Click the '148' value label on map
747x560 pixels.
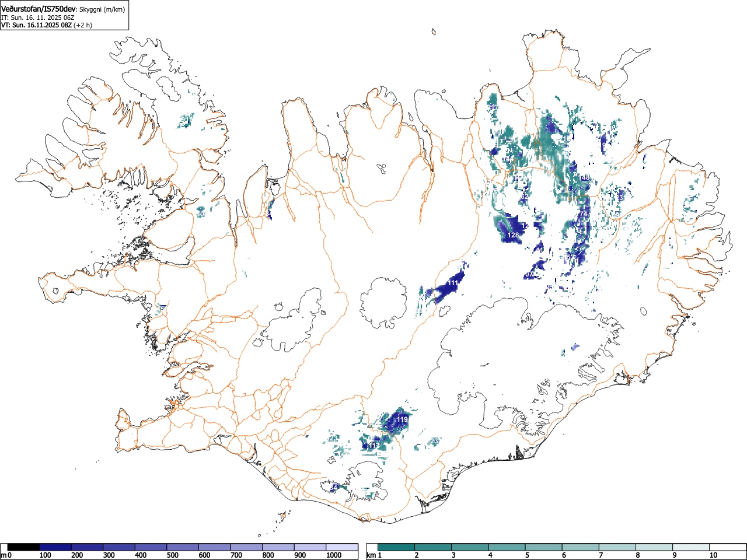(585, 178)
